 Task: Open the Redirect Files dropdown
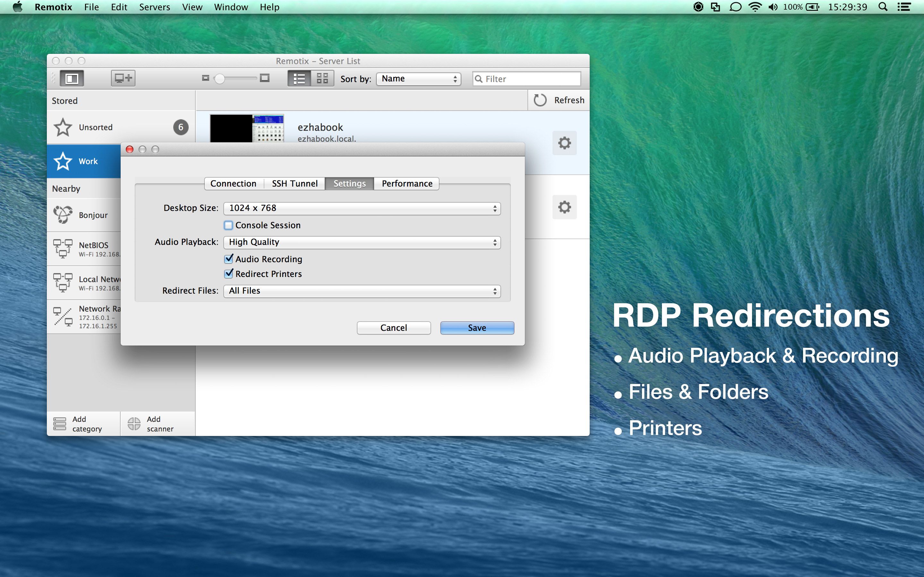click(362, 291)
